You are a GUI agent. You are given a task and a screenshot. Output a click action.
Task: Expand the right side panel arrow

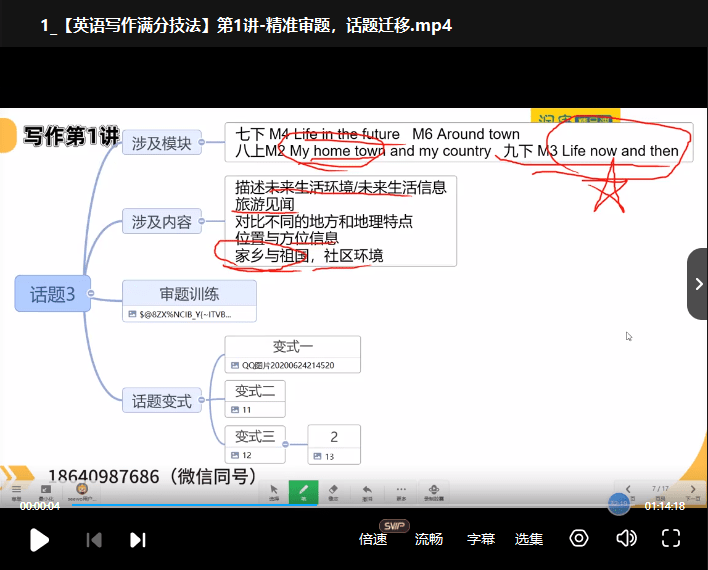(x=698, y=284)
